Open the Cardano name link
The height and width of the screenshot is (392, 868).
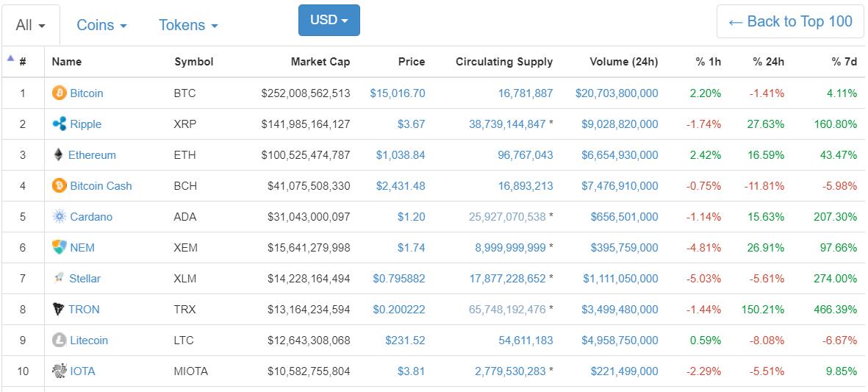coord(91,217)
